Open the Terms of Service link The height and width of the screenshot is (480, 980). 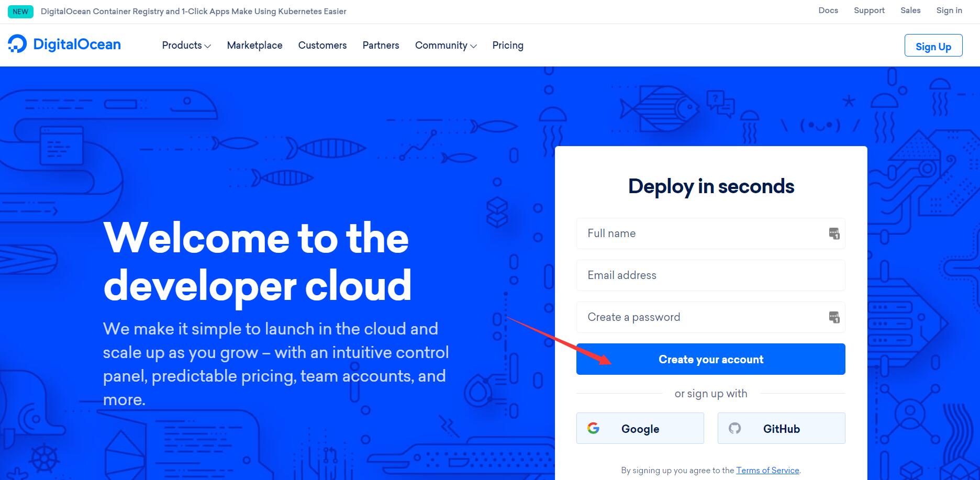pos(767,470)
